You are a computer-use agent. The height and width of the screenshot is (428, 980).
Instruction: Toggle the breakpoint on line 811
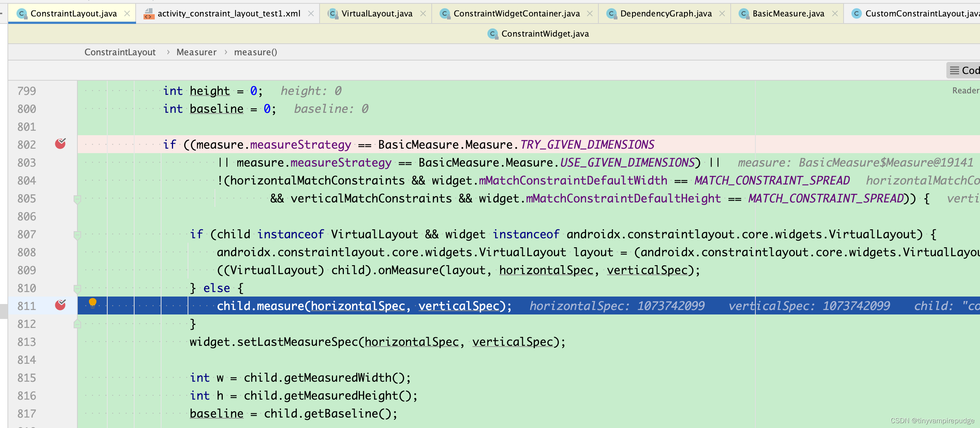click(x=60, y=305)
